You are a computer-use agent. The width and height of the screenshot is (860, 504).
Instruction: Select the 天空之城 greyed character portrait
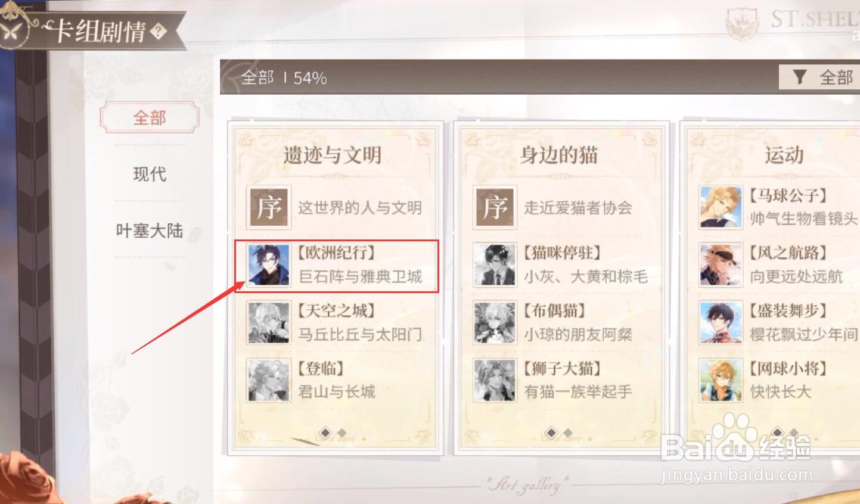point(268,323)
